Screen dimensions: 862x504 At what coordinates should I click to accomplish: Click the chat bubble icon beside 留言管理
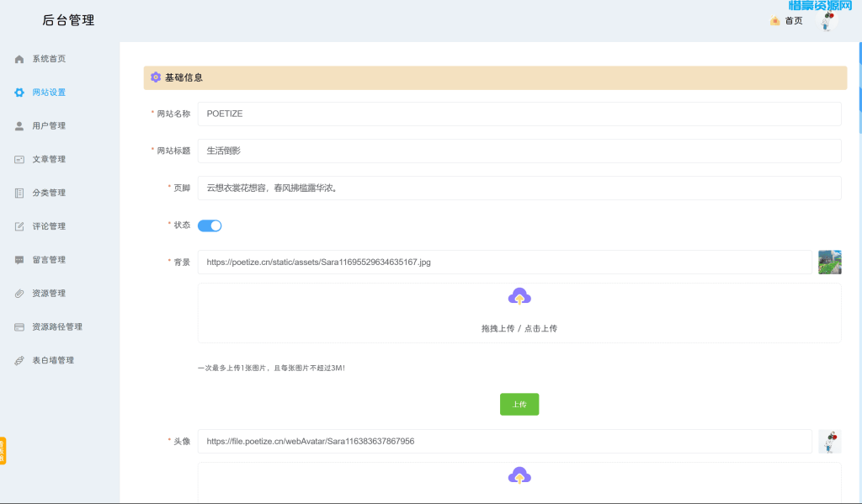coord(19,260)
